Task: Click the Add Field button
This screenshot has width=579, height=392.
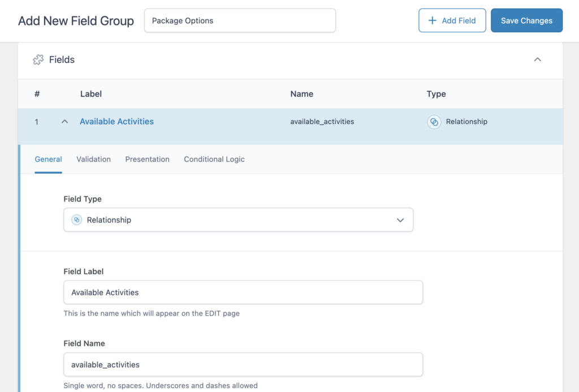Action: pyautogui.click(x=452, y=20)
